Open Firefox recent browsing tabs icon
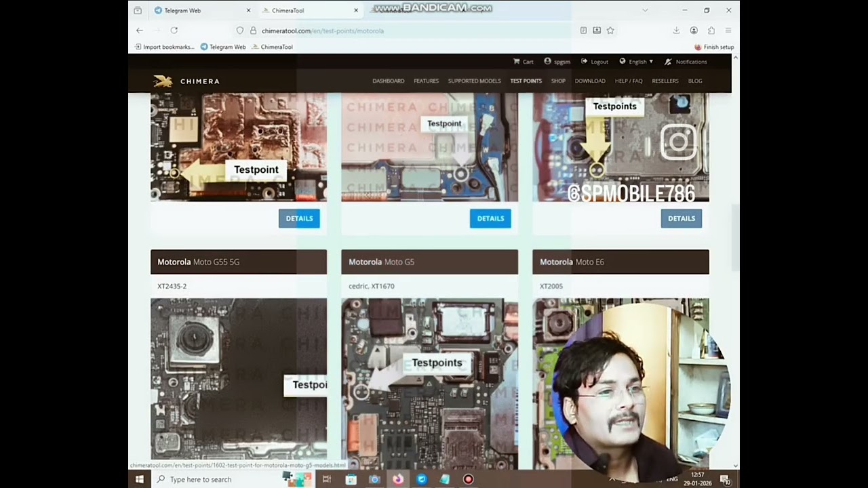 coord(138,10)
